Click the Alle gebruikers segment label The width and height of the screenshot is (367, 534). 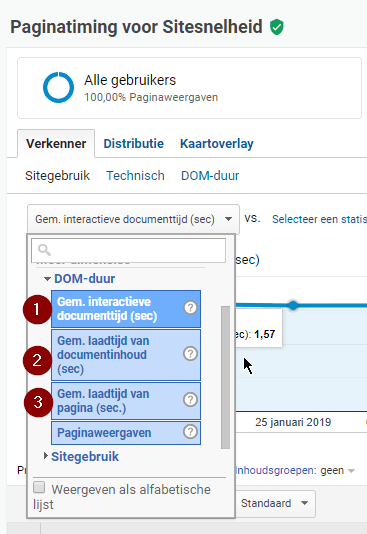click(130, 80)
